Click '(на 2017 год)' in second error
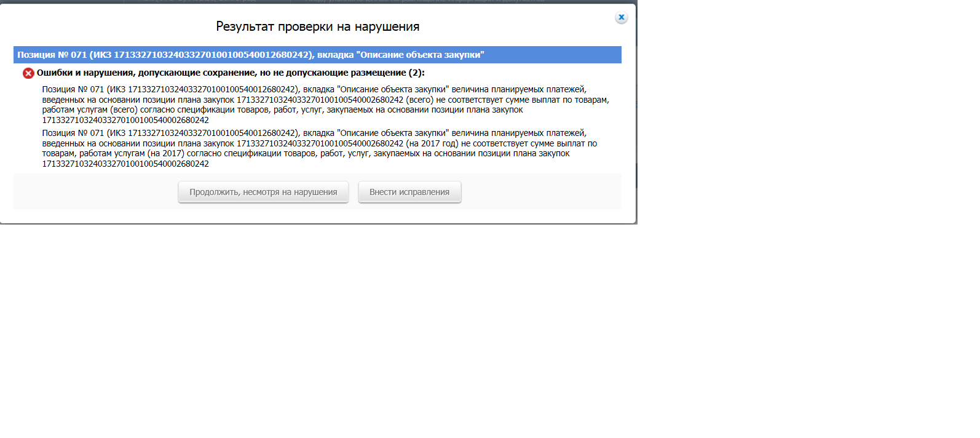Image resolution: width=980 pixels, height=438 pixels. pos(432,143)
